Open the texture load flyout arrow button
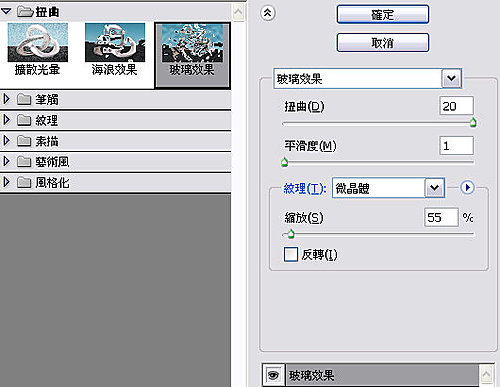 point(467,187)
